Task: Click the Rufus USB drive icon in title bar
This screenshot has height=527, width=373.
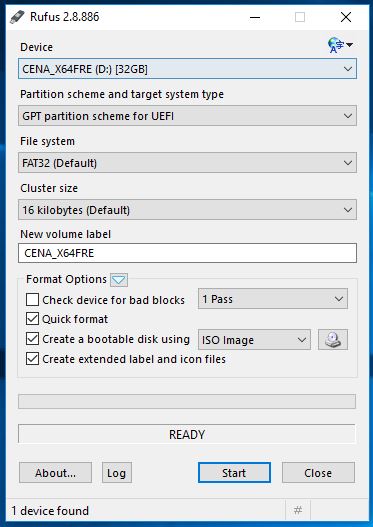Action: 17,17
